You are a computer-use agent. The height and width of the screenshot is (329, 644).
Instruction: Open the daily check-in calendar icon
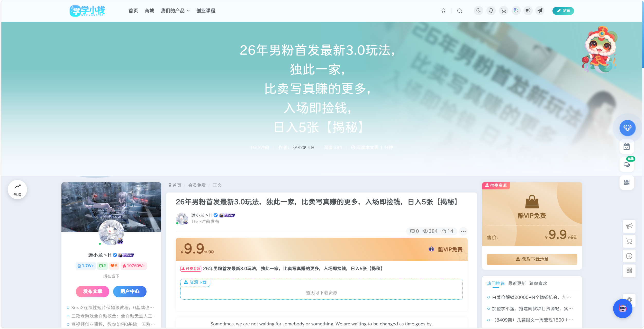[627, 147]
